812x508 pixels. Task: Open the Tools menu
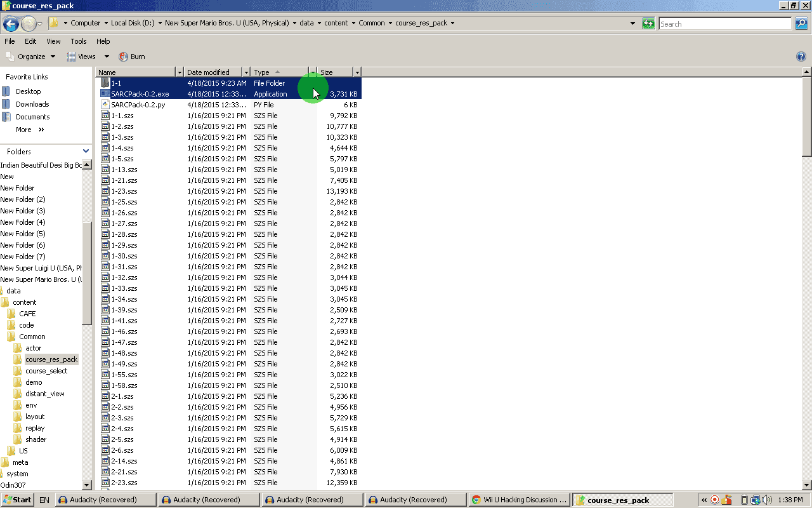pos(79,41)
